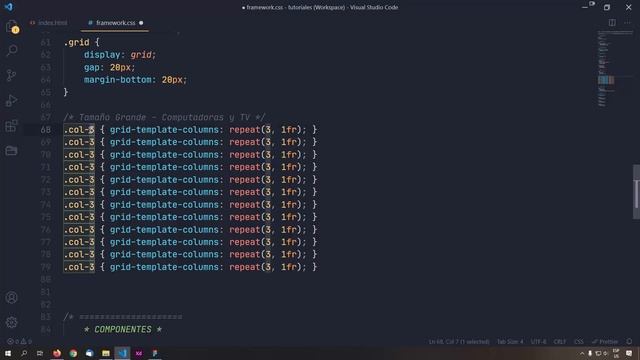Open the Manage gear icon

11,322
